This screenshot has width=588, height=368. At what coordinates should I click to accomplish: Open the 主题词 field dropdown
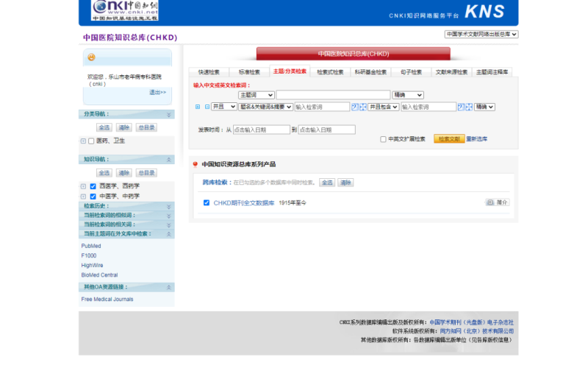[x=257, y=95]
